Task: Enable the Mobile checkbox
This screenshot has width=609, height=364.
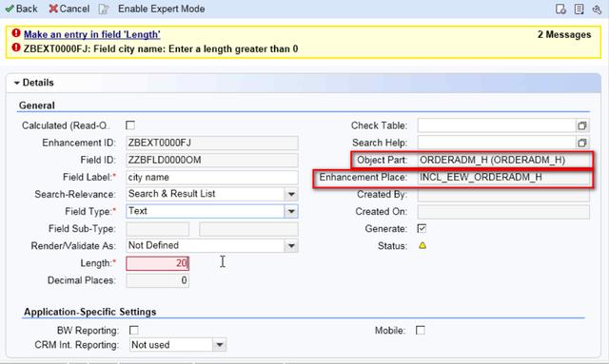Action: tap(421, 330)
